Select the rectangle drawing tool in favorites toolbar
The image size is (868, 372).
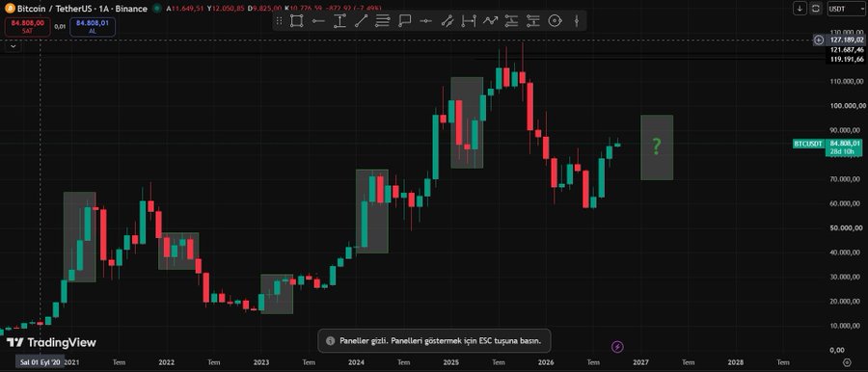point(297,21)
